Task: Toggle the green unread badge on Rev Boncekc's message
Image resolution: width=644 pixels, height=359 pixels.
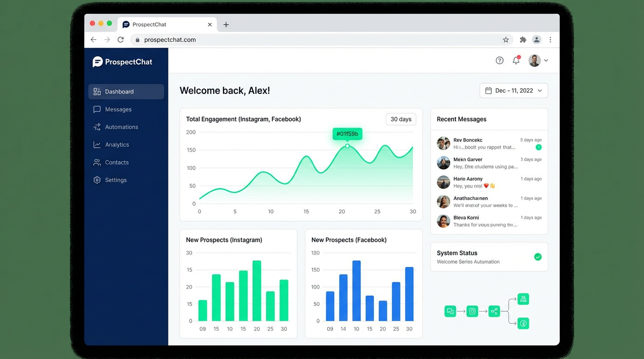Action: click(x=539, y=147)
